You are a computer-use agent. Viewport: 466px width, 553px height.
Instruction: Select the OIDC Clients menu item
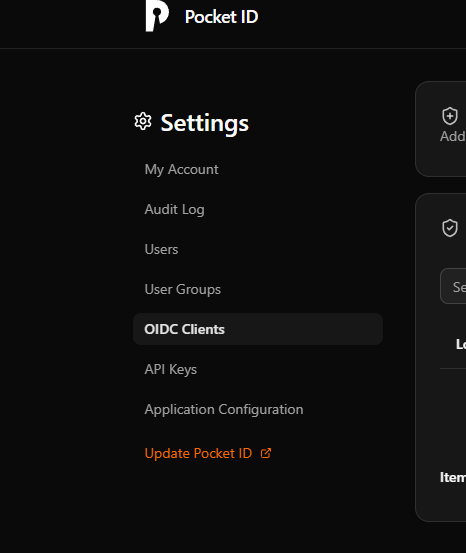tap(258, 329)
